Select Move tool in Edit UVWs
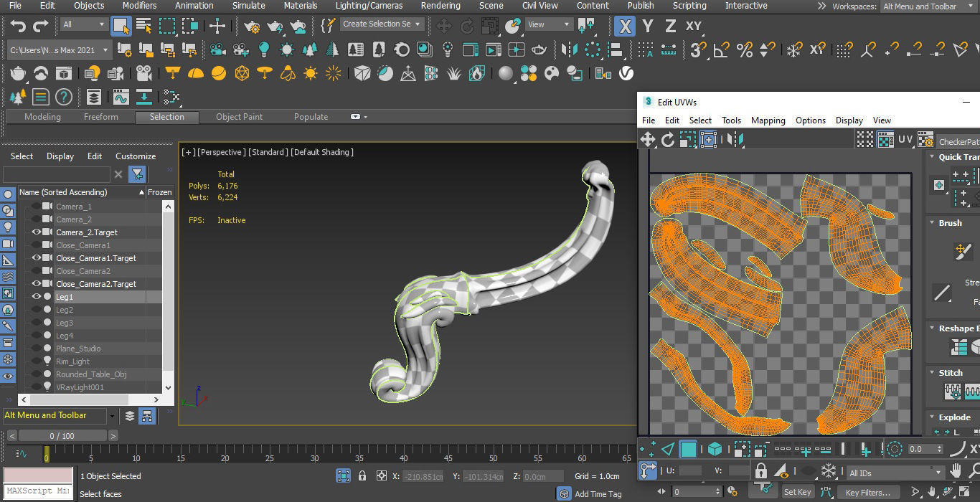Screen dimensions: 980x502 [647, 140]
